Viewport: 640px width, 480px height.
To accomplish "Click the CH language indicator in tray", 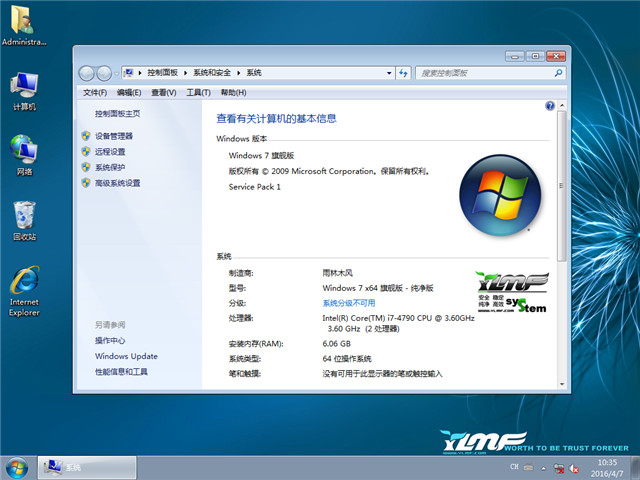I will (x=514, y=467).
